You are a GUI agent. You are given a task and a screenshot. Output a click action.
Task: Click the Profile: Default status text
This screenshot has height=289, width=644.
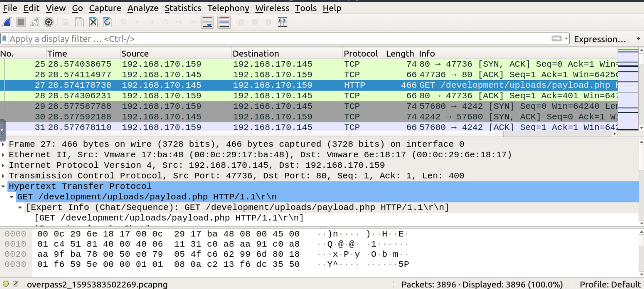(610, 284)
